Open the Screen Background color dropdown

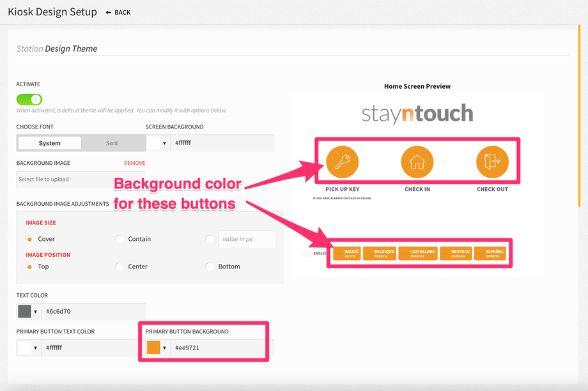click(164, 143)
